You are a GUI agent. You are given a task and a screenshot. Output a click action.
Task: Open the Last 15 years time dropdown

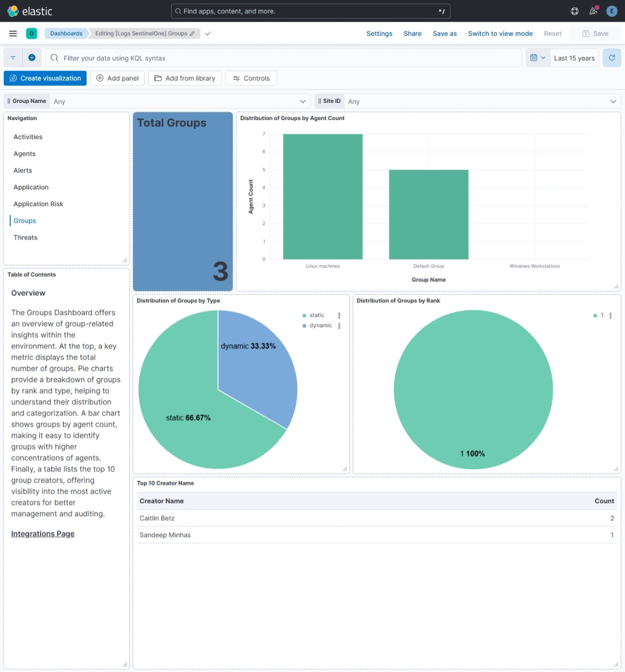(574, 57)
